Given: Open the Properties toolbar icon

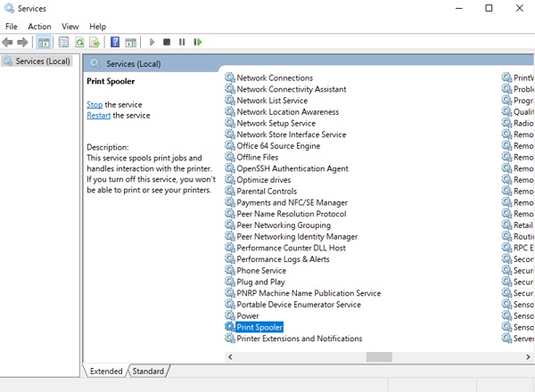Looking at the screenshot, I should (x=63, y=42).
